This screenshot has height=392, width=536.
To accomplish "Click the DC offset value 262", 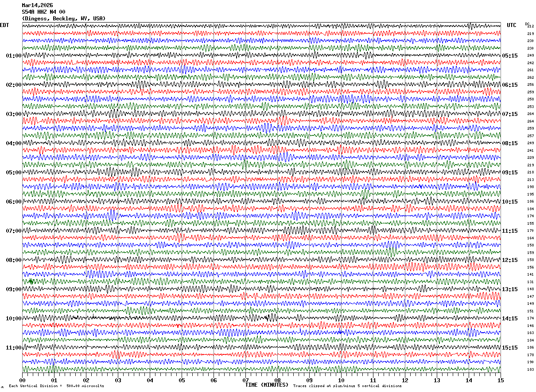I will 530,77.
